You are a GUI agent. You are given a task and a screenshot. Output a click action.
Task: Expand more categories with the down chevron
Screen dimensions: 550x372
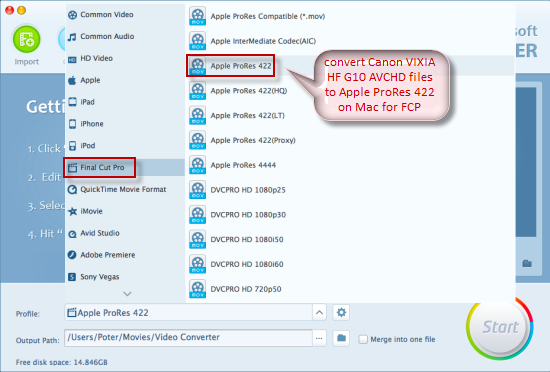[127, 294]
